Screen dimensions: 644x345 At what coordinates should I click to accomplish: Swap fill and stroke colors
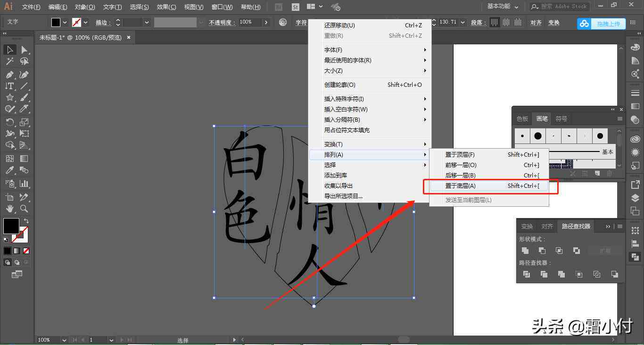[x=26, y=221]
